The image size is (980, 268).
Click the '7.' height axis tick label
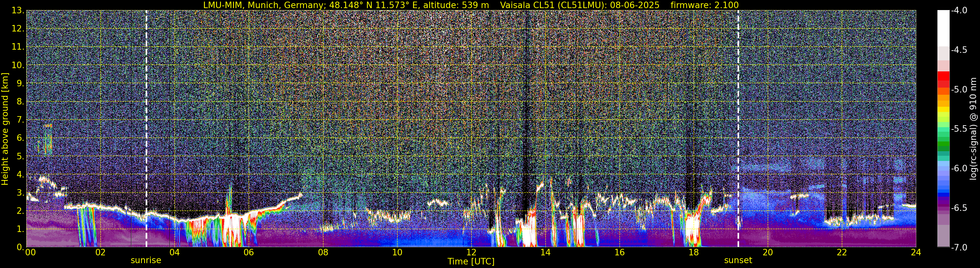coord(20,120)
